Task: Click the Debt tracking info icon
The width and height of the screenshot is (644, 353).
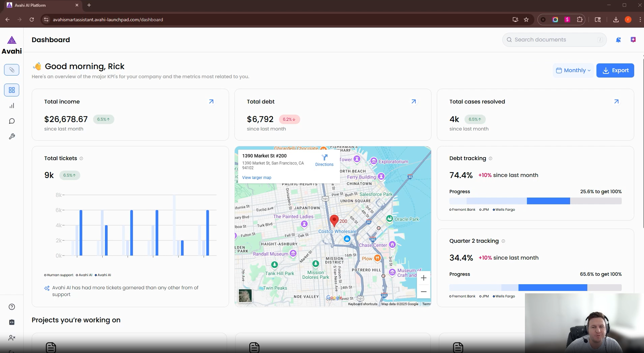Action: [x=491, y=158]
